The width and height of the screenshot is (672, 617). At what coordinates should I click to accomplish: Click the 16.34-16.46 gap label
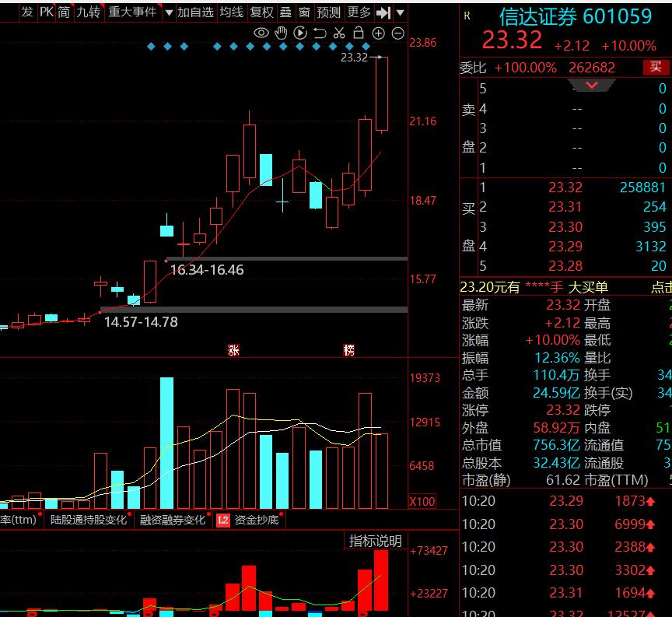coord(207,270)
